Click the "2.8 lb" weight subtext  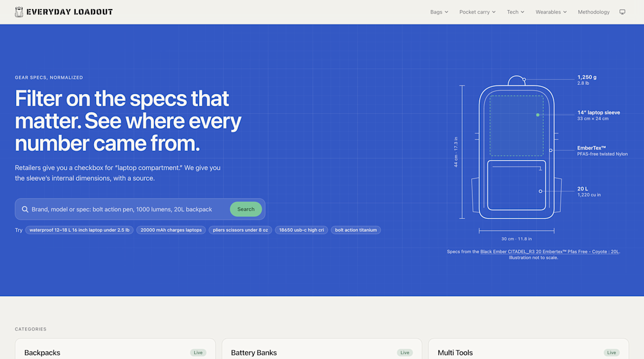point(584,83)
